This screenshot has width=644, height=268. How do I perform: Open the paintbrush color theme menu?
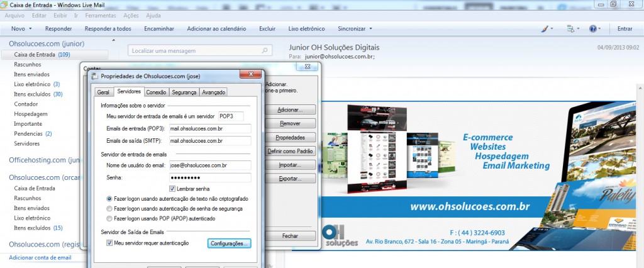click(546, 29)
